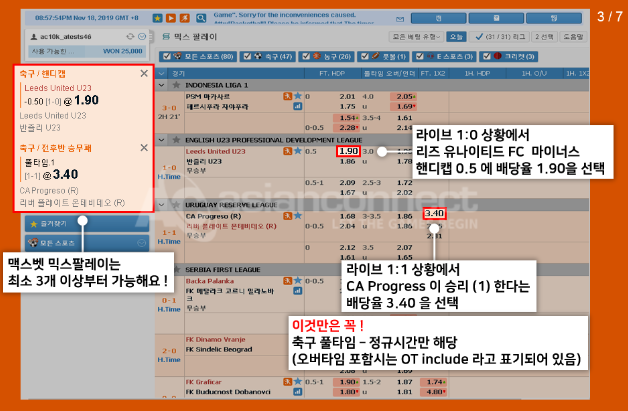The height and width of the screenshot is (411, 628).
Task: Click the chevron in the 경기 table header
Action: coord(162,73)
